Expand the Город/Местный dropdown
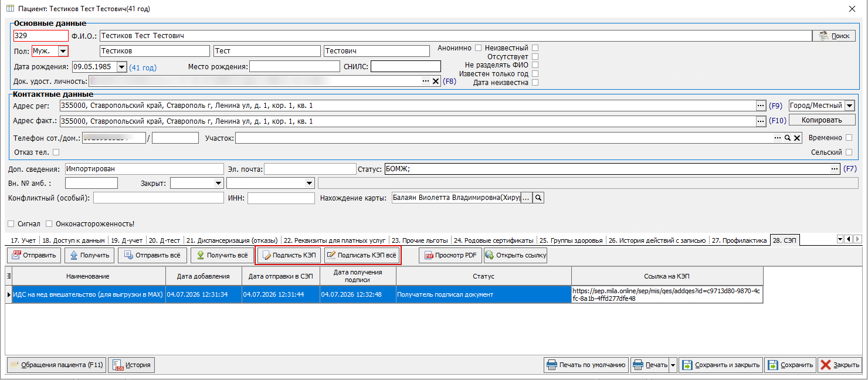868x380 pixels. (x=850, y=106)
